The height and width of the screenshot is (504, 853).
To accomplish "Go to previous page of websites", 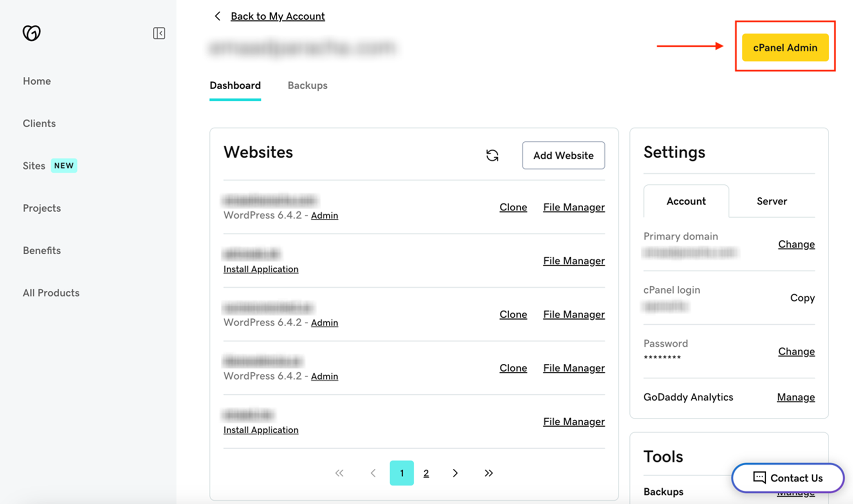I will [x=373, y=473].
